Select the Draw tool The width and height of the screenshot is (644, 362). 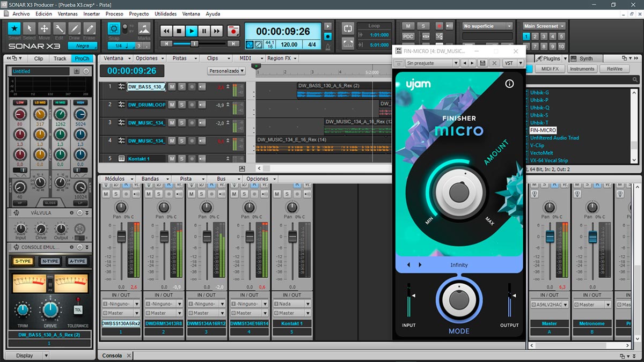point(74,28)
